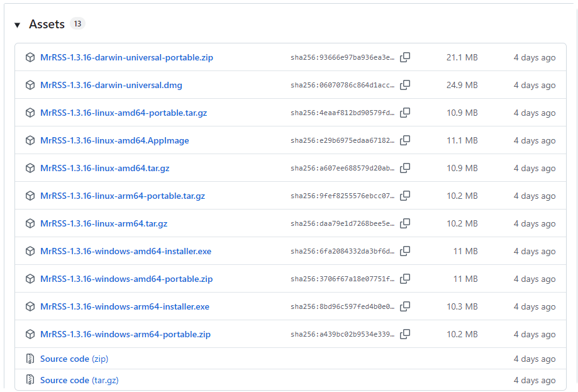Download MrRSS-1.3.16-windows-arm64-installer.exe
This screenshot has height=392, width=578.
[x=125, y=306]
